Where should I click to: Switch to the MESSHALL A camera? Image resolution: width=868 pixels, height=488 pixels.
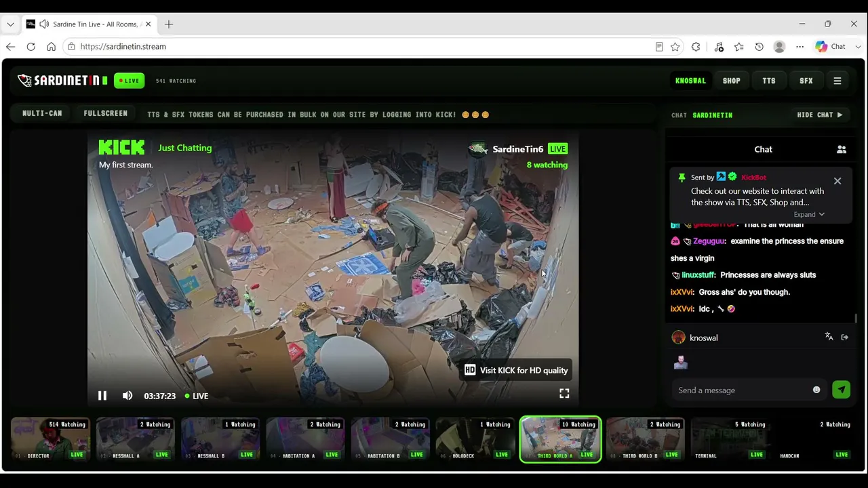pos(136,439)
